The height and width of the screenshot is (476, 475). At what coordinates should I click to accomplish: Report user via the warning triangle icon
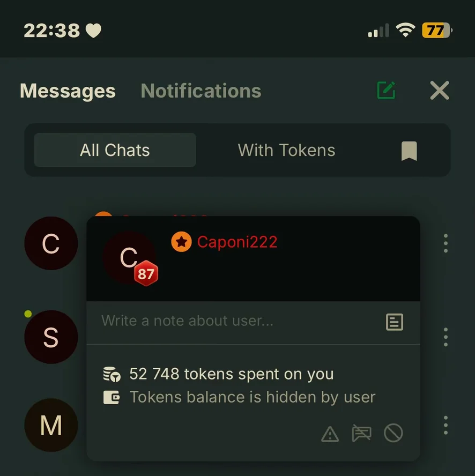coord(330,434)
